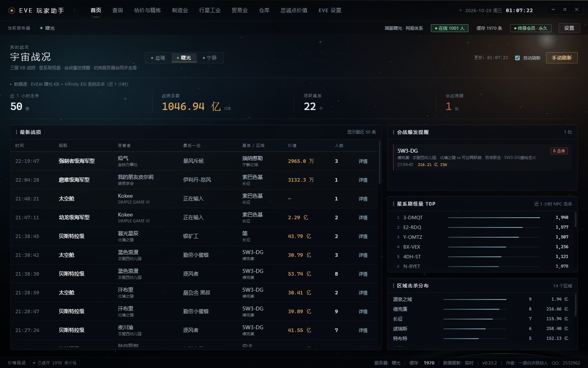Click the 最新战损 table scrollbar
Viewport: 588px width, 368px height.
click(379, 162)
